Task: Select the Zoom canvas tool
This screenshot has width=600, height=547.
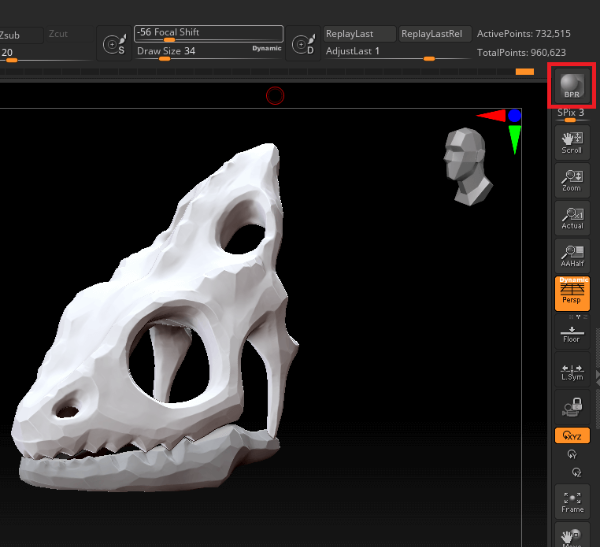Action: 572,180
